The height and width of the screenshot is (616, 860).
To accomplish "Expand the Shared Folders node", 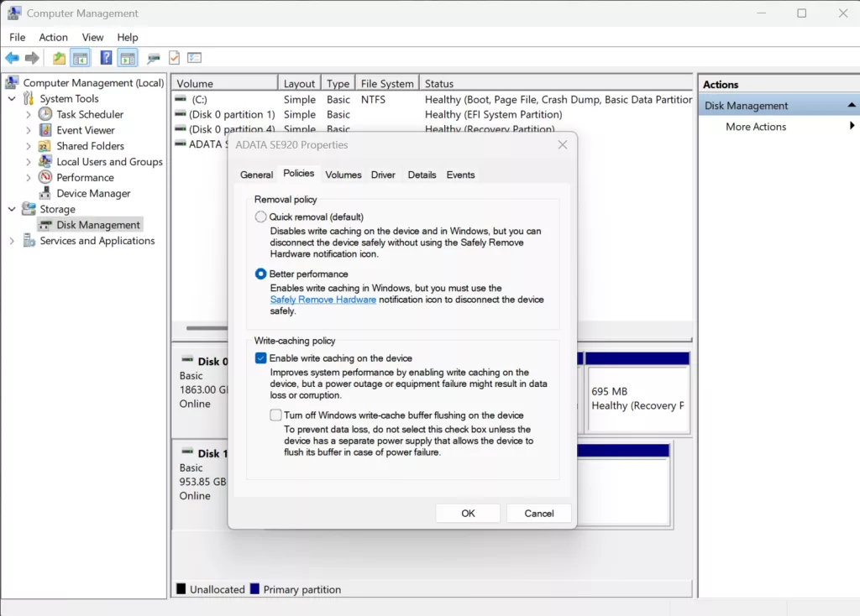I will [29, 146].
